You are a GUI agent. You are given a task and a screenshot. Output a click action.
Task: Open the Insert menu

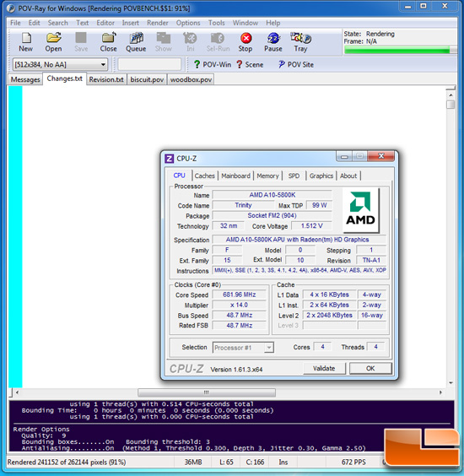pyautogui.click(x=131, y=23)
